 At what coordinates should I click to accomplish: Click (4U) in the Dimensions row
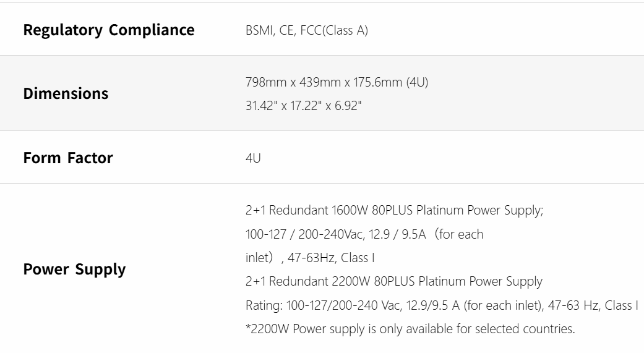click(x=418, y=82)
